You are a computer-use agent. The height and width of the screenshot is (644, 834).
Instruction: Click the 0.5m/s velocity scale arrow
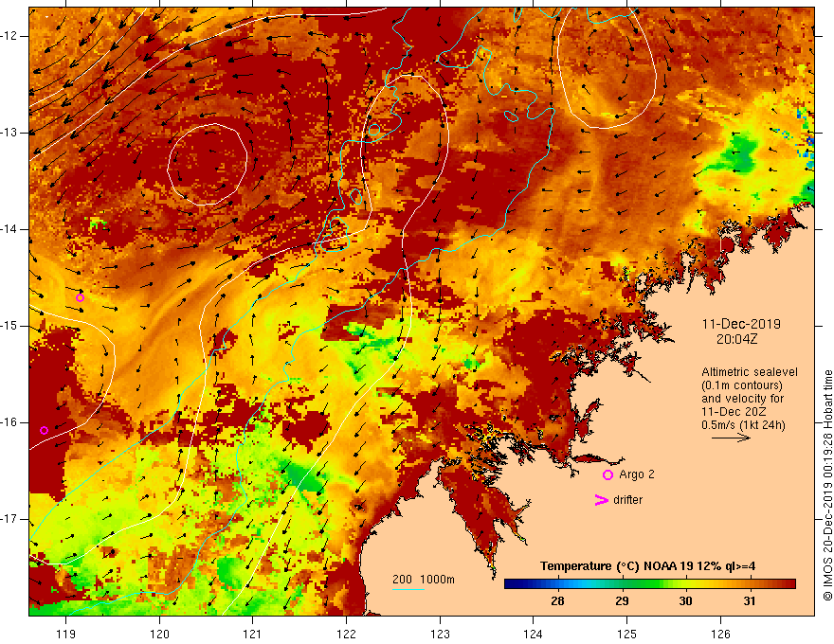pos(731,438)
